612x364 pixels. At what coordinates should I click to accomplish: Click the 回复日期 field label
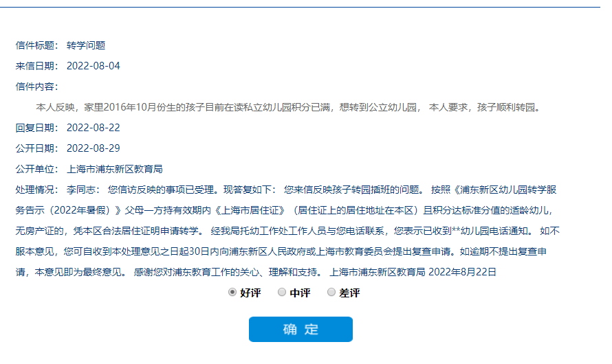pyautogui.click(x=37, y=128)
